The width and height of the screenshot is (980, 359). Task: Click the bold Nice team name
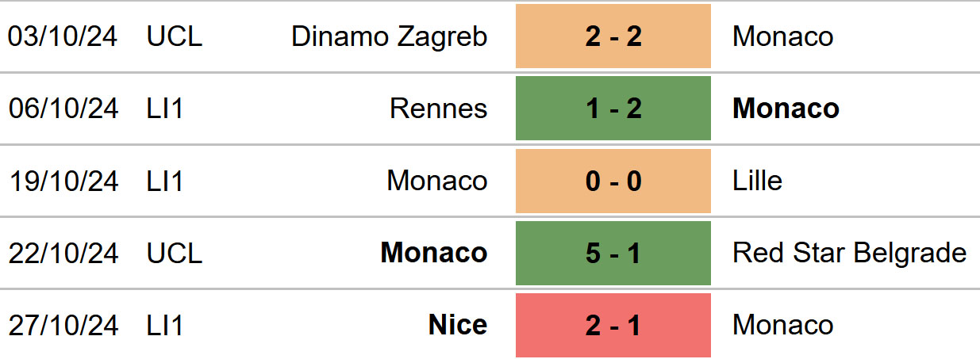pos(458,325)
